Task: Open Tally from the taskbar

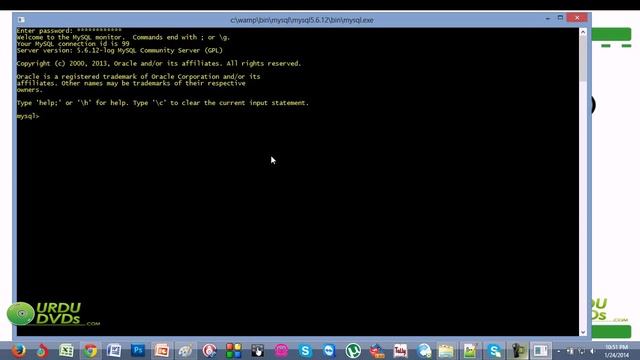Action: click(400, 351)
